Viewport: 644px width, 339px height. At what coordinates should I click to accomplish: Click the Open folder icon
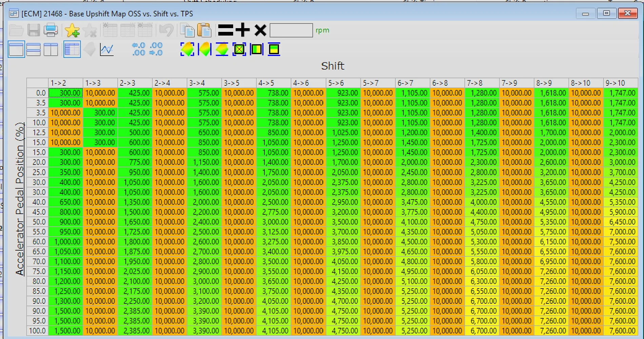pos(16,30)
